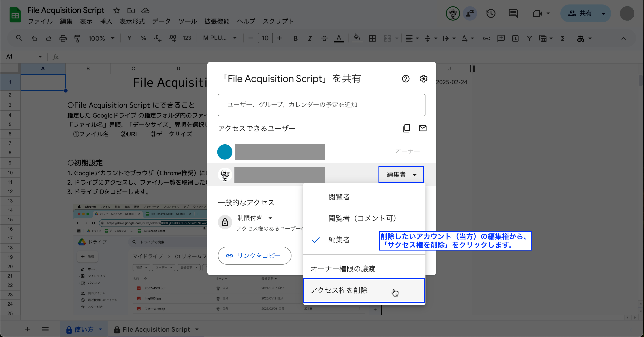Open the 編集者 role dropdown
This screenshot has height=337, width=644.
pos(401,174)
